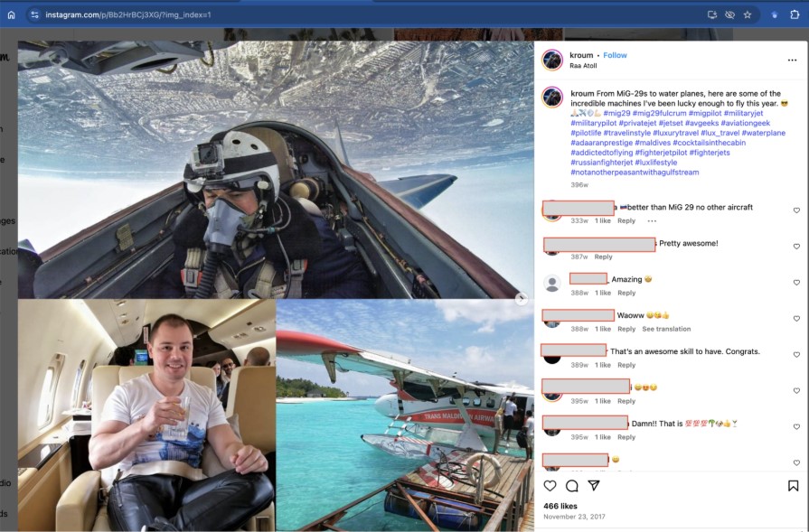
Task: Focus the instagram.com address bar
Action: [x=362, y=15]
